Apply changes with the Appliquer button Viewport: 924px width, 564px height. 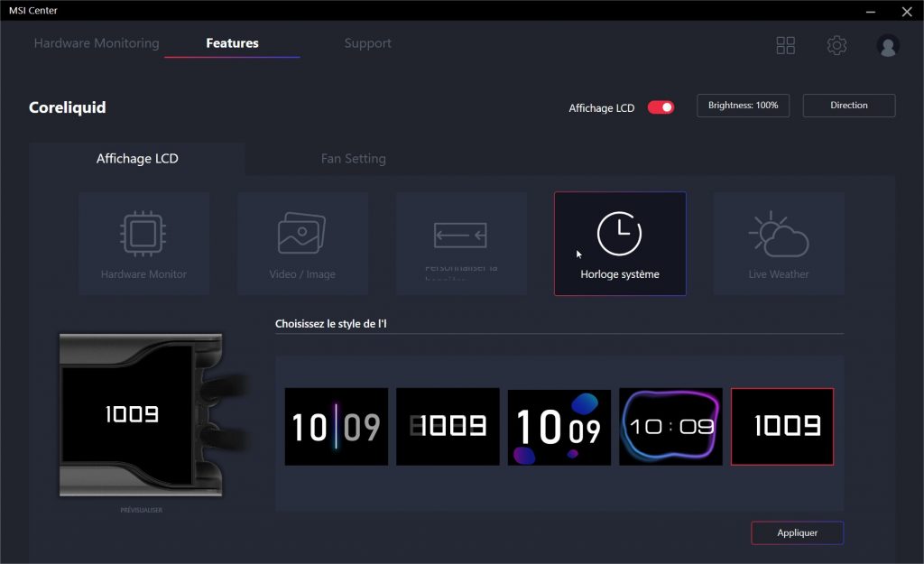pyautogui.click(x=798, y=532)
